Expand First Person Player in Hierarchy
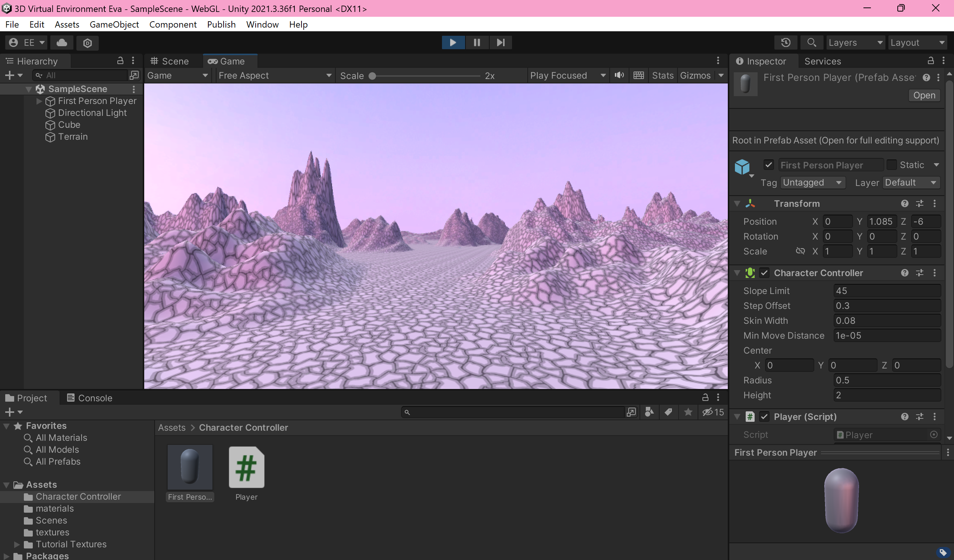The height and width of the screenshot is (560, 954). [x=39, y=101]
